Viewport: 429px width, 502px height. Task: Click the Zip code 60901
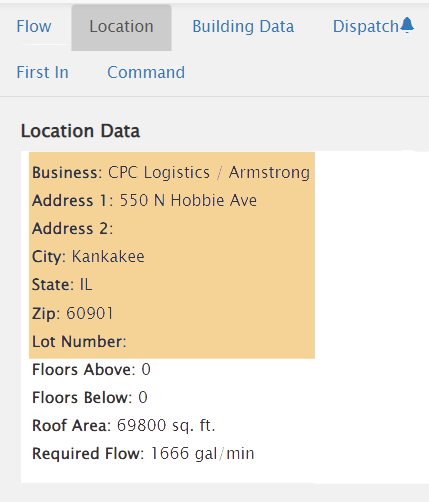tap(90, 313)
